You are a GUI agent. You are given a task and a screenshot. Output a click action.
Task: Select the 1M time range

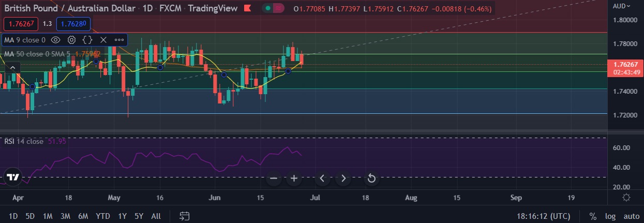[x=48, y=216]
